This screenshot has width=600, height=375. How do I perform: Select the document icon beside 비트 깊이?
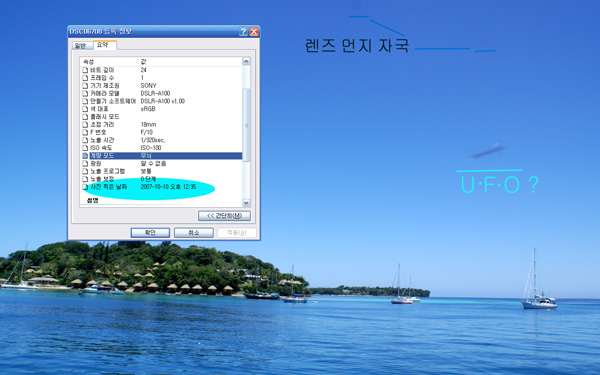(85, 70)
